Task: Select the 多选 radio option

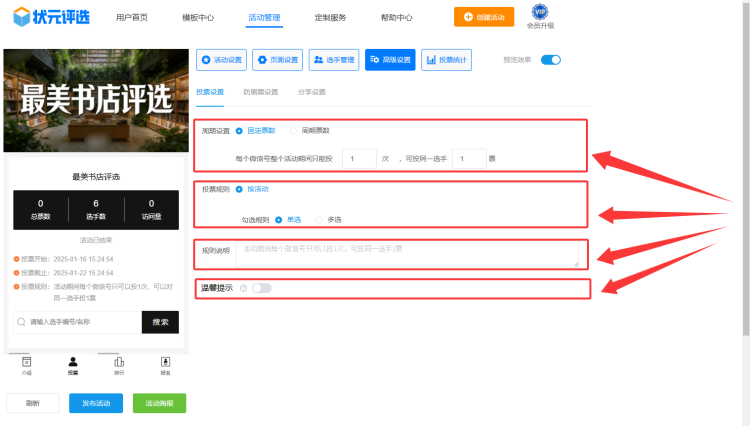Action: pos(329,219)
